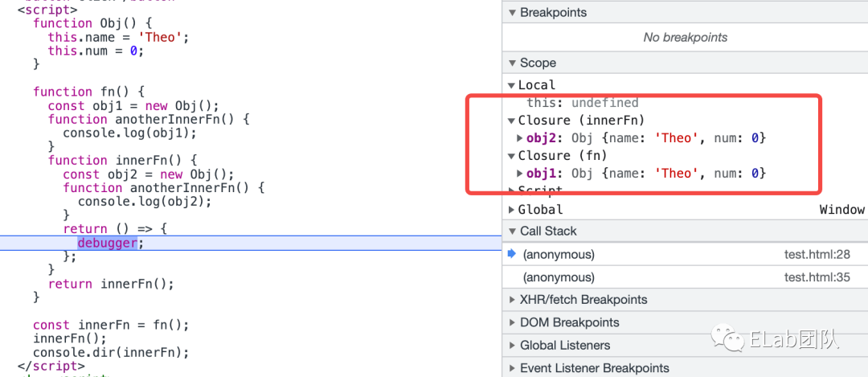Screen dimensions: 868x377
Task: Expand the obj1 object entry
Action: coord(520,174)
